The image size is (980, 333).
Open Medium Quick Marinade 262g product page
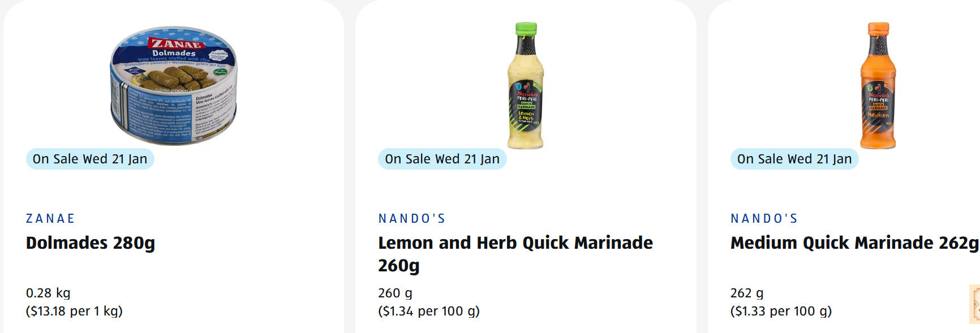[854, 243]
